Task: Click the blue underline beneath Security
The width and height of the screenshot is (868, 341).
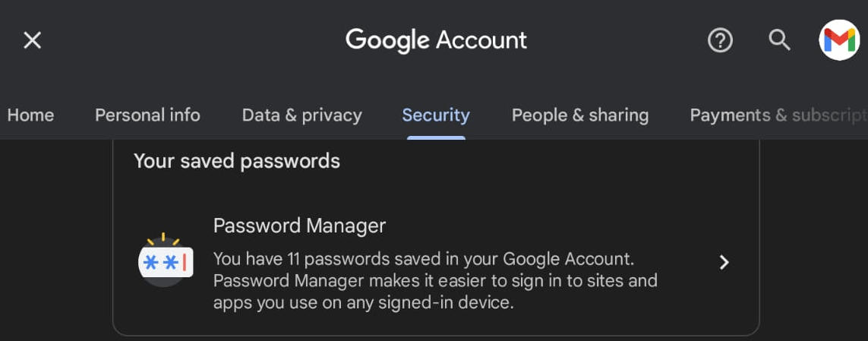Action: pyautogui.click(x=436, y=137)
